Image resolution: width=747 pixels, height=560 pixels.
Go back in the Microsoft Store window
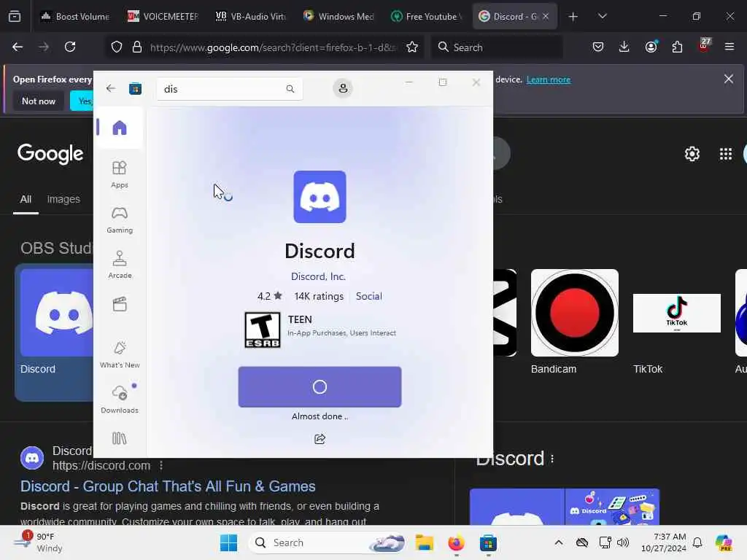(111, 88)
